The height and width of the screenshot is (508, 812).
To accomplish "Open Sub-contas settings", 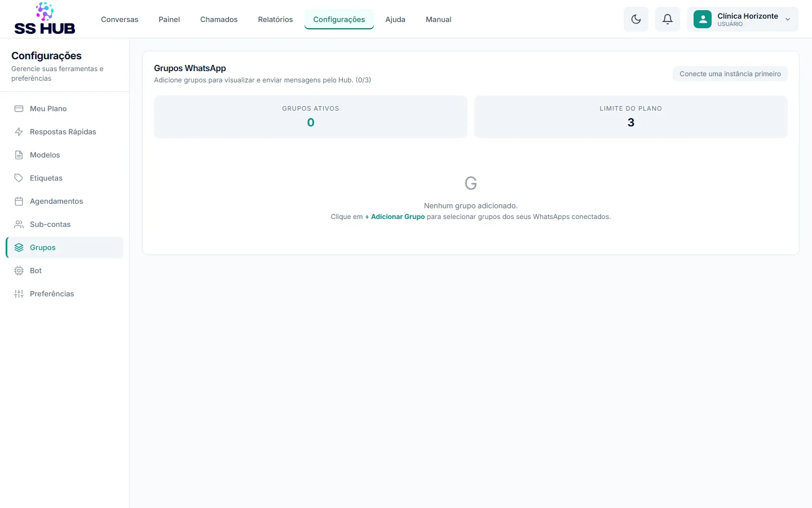I will 65,224.
